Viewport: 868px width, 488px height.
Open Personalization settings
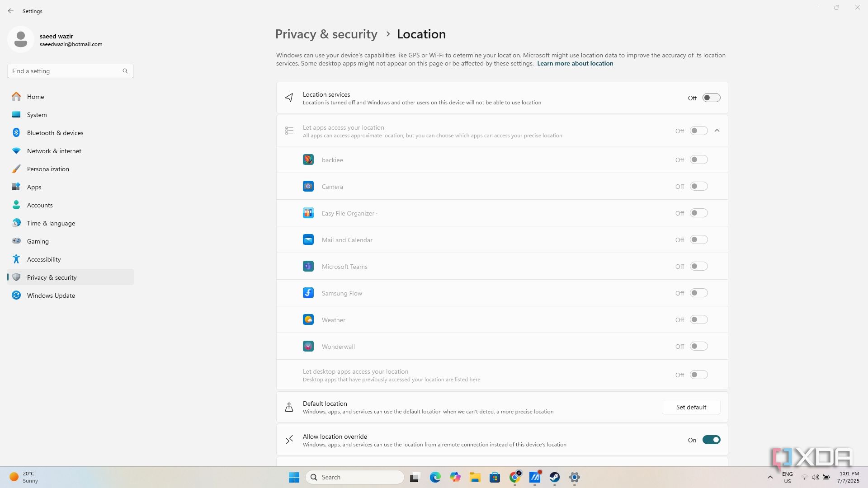point(71,169)
